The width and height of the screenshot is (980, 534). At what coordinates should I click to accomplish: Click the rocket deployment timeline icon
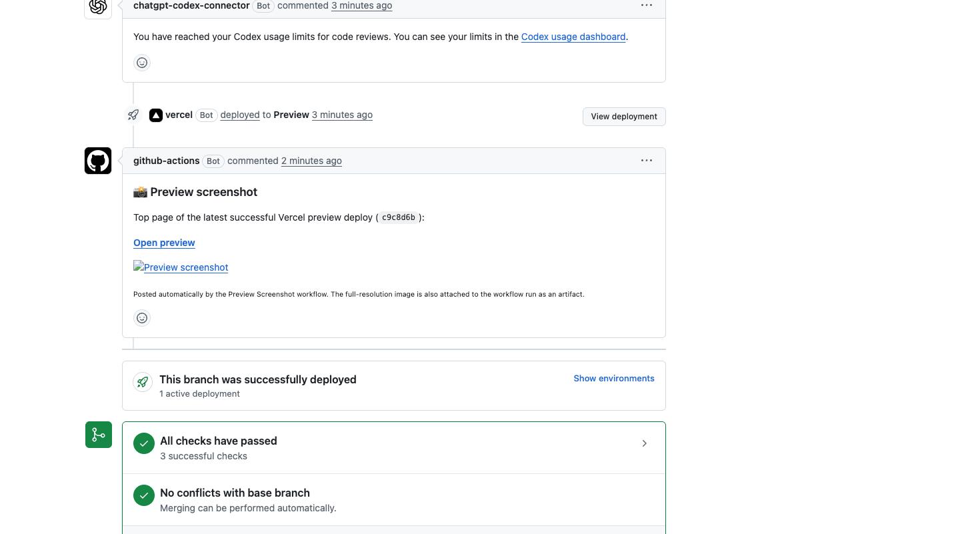(x=133, y=115)
